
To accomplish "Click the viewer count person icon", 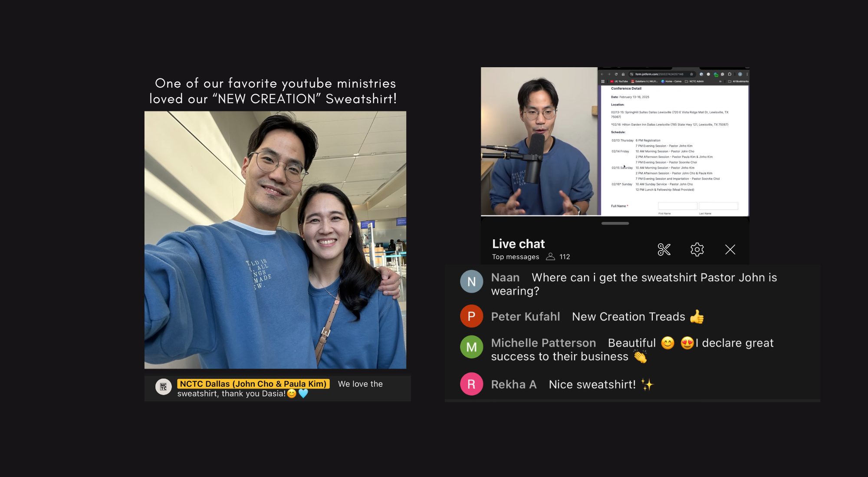I will tap(550, 257).
